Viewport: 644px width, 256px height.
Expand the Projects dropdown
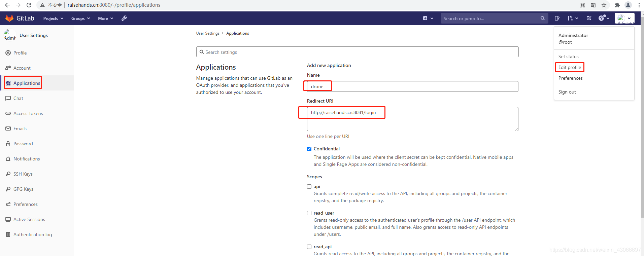pos(53,19)
